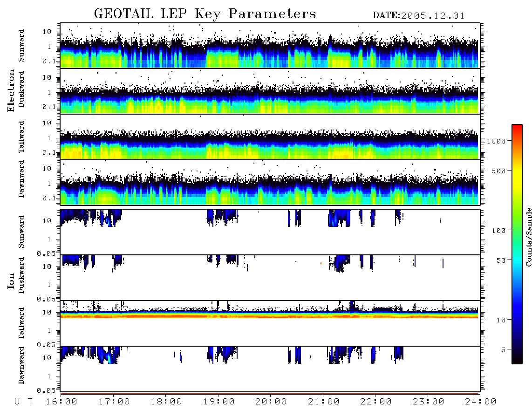The image size is (532, 410).
Task: Open the Electron Dawnward spectrogram panel
Action: pos(270,182)
